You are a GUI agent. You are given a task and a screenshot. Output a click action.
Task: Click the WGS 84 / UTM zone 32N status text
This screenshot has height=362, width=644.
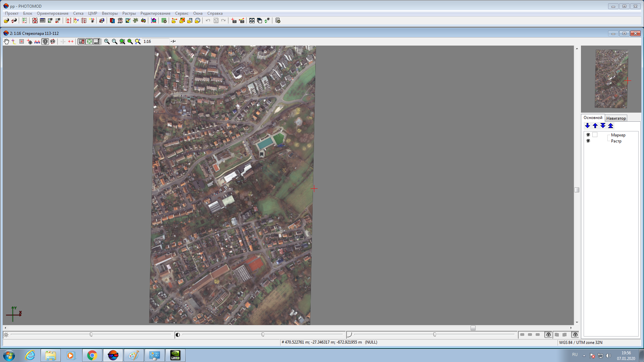581,343
